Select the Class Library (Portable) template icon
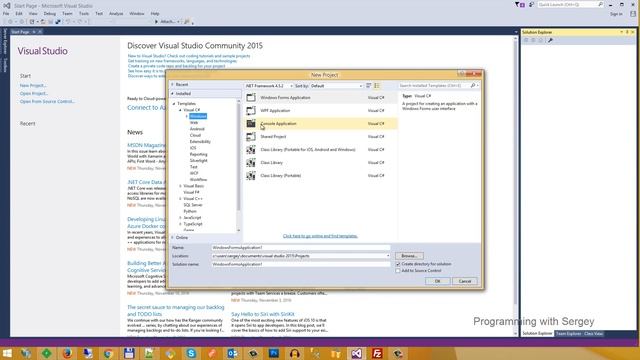Viewport: 640px width, 360px height. click(x=251, y=176)
